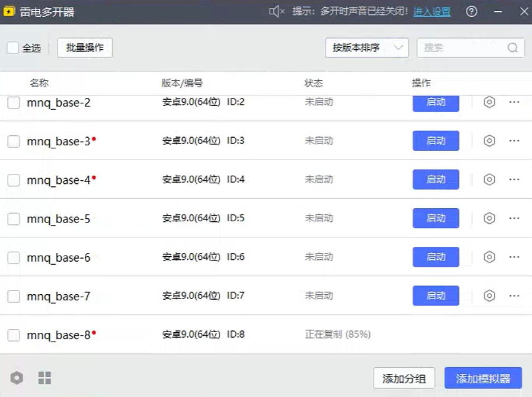Minimize the 雷电多开器 window

498,11
